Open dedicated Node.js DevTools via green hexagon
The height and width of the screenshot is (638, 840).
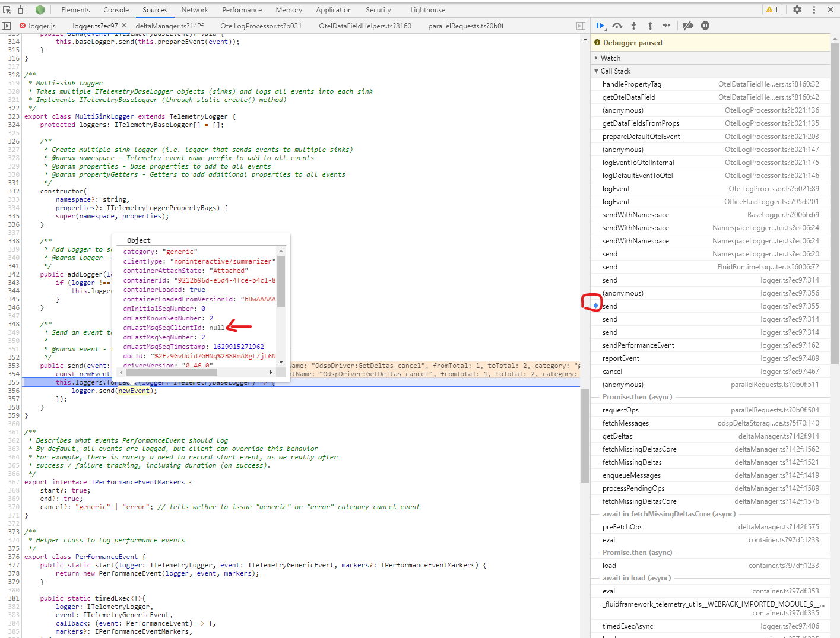tap(40, 9)
